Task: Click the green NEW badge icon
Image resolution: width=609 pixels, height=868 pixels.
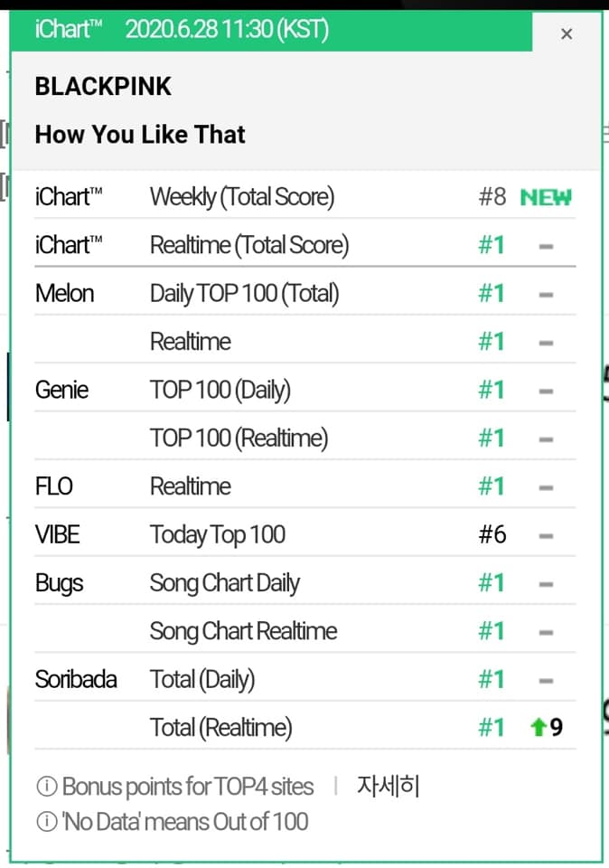Action: pyautogui.click(x=546, y=197)
